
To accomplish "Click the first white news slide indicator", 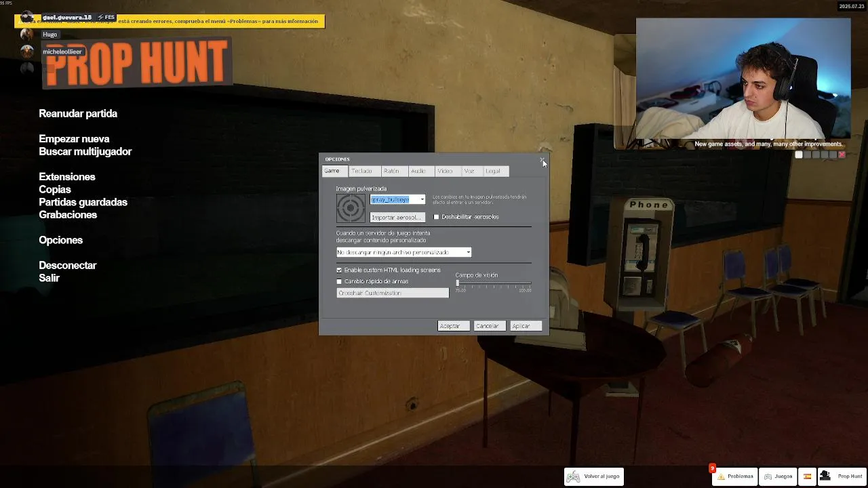I will click(x=799, y=155).
